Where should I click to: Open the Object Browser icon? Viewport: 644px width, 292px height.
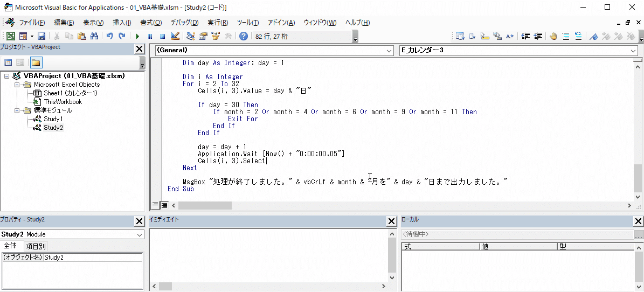(216, 36)
